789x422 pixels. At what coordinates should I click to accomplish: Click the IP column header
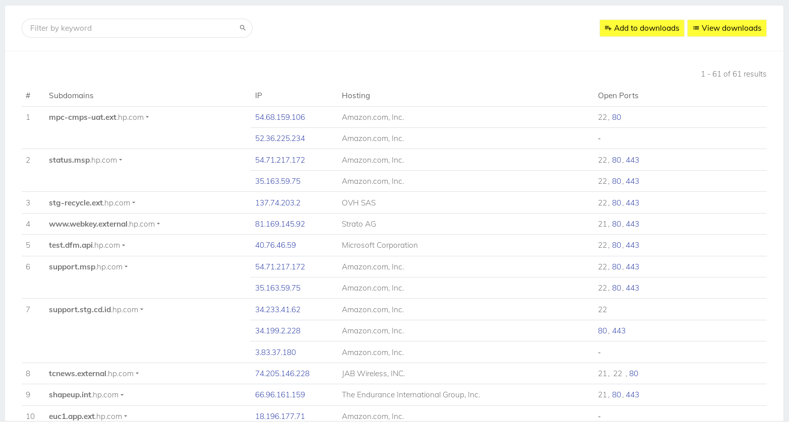point(258,96)
